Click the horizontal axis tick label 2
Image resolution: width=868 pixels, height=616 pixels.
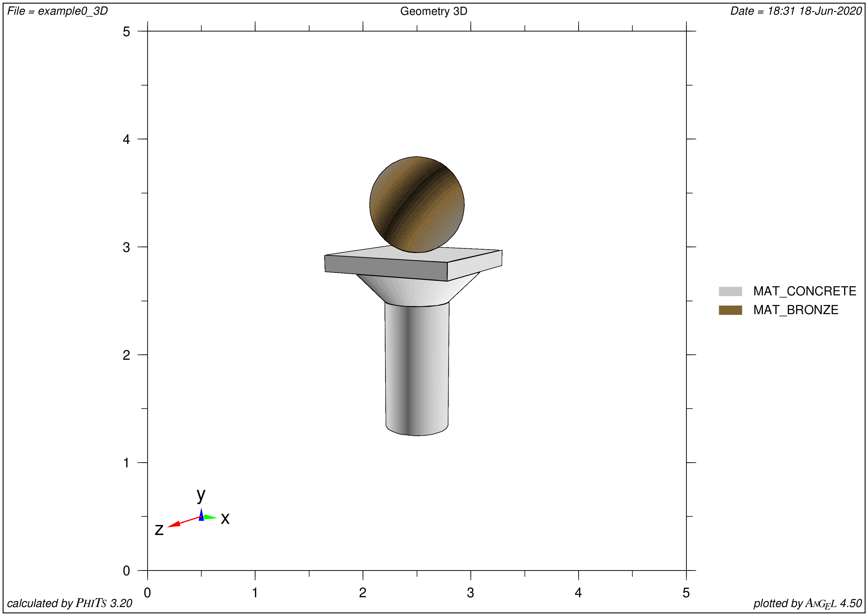363,592
